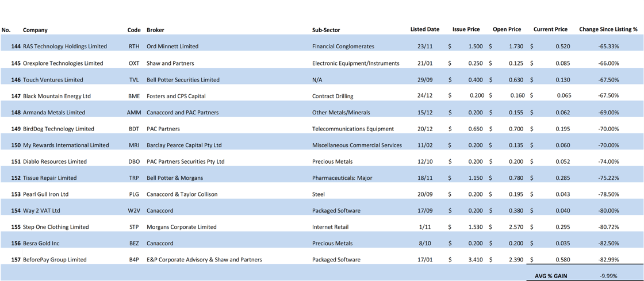This screenshot has width=644, height=281.
Task: Select the W2V code cell
Action: 134,211
